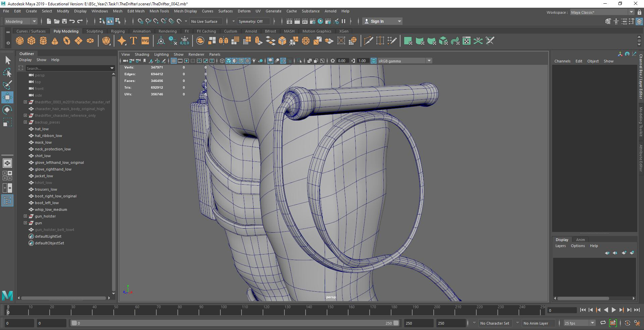Toggle the workspace lock padlock

point(640,12)
